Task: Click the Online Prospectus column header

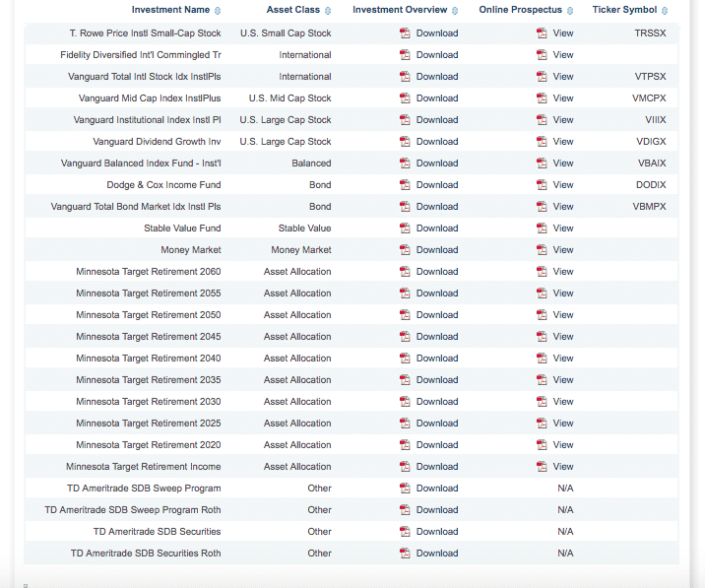Action: (520, 10)
